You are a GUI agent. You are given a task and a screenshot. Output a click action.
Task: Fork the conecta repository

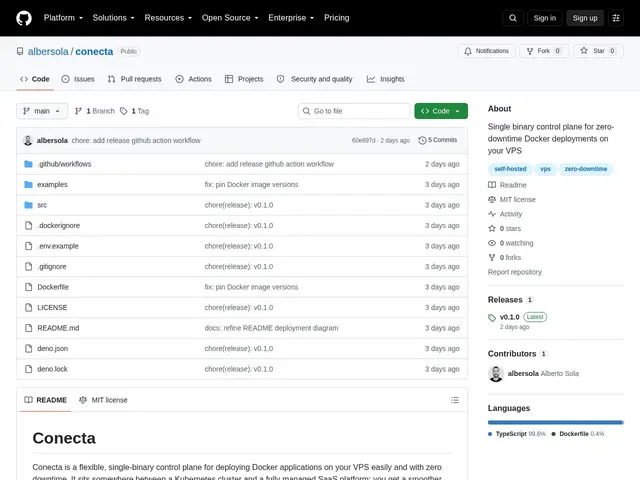(544, 51)
